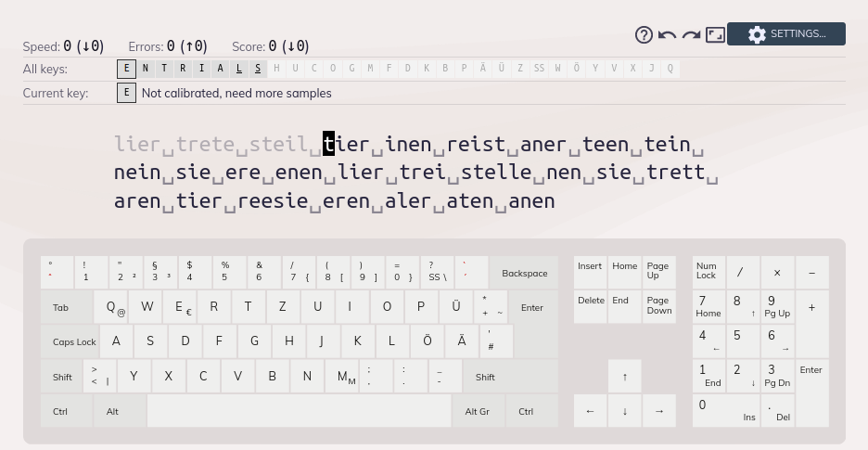Click the Backspace key on virtual keyboard
The image size is (868, 450).
point(524,273)
